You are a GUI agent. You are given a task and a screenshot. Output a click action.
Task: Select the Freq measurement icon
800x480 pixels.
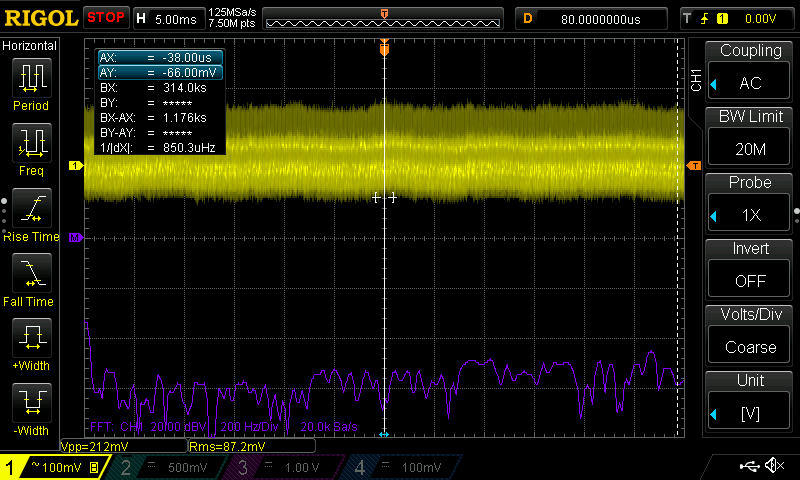click(32, 143)
